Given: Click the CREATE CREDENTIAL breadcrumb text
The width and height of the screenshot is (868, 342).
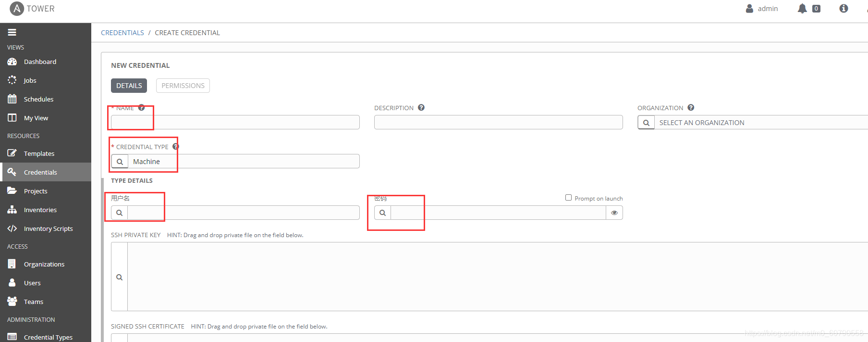Looking at the screenshot, I should coord(187,33).
